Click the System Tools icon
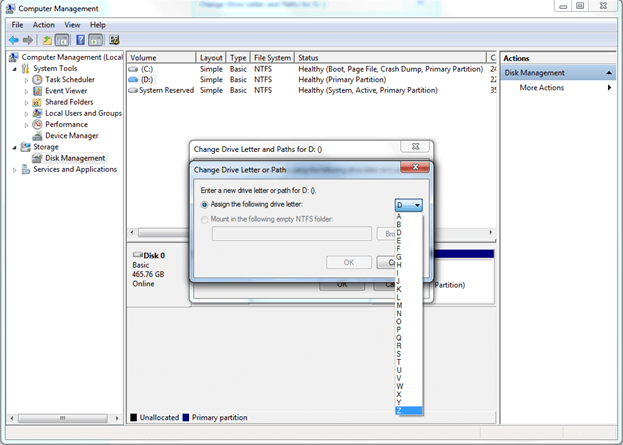Screen dimensions: 623x445 [25, 68]
